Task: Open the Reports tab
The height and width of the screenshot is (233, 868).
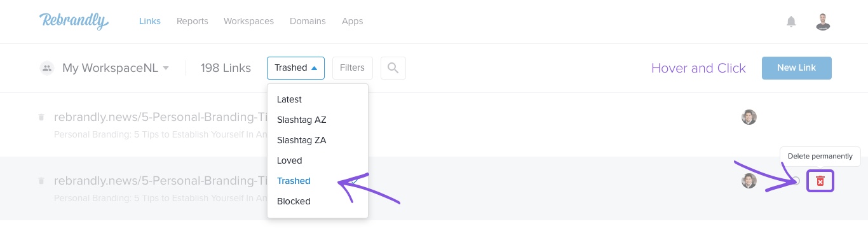Action: [193, 21]
